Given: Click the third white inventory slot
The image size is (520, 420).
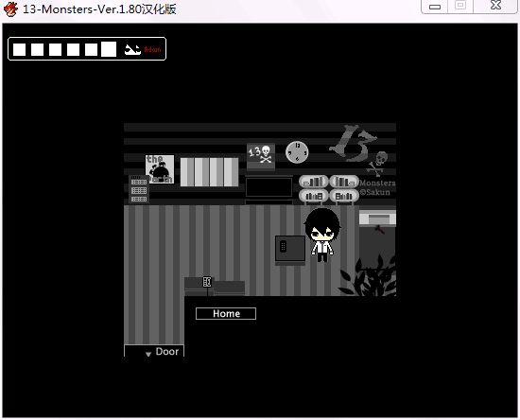Looking at the screenshot, I should pyautogui.click(x=55, y=49).
